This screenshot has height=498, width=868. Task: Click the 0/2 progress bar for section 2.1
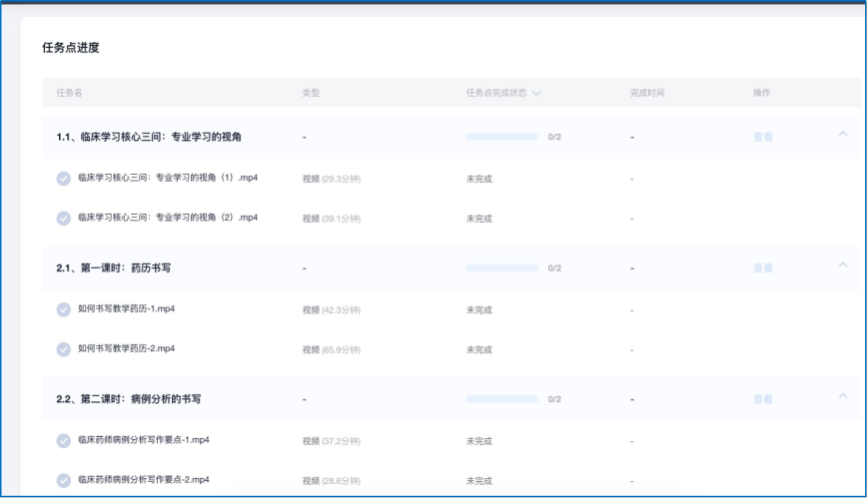501,267
